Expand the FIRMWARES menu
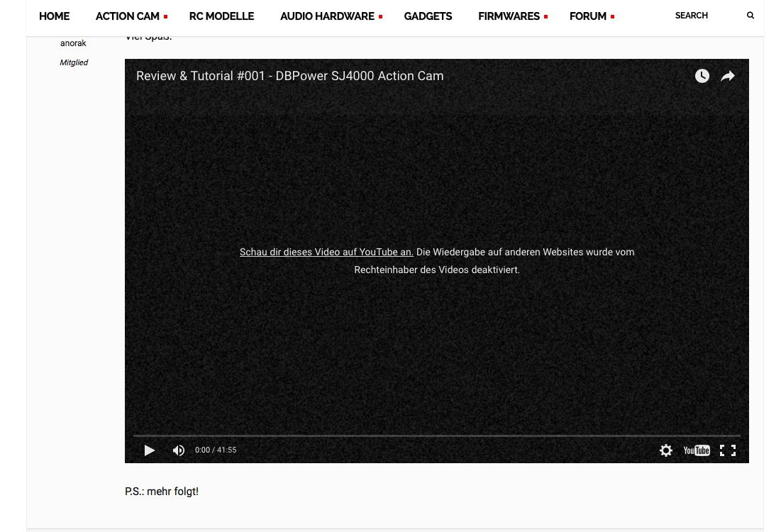 click(x=509, y=16)
